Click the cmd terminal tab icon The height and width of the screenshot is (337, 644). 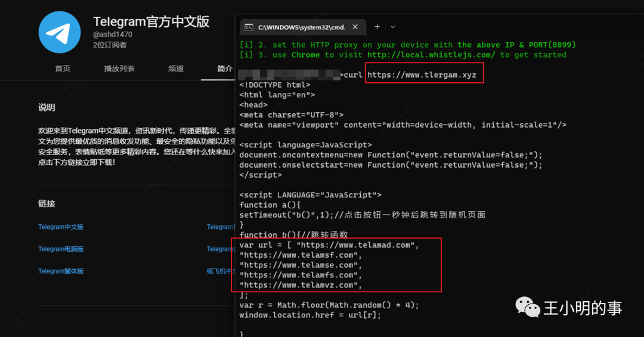pyautogui.click(x=249, y=27)
